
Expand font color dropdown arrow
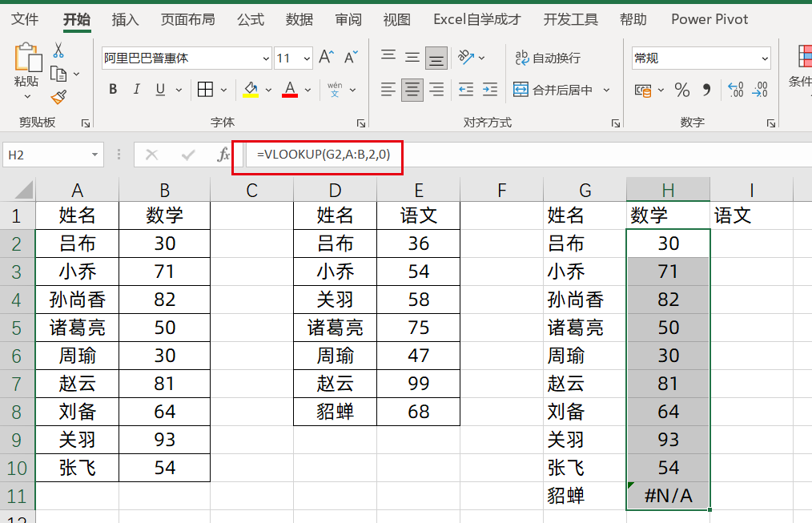[308, 90]
